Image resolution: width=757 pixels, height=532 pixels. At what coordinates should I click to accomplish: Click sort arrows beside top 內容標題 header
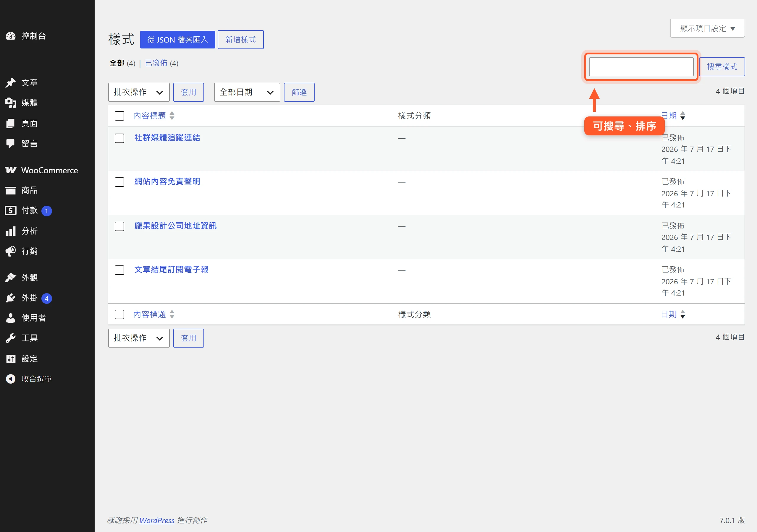click(x=172, y=116)
